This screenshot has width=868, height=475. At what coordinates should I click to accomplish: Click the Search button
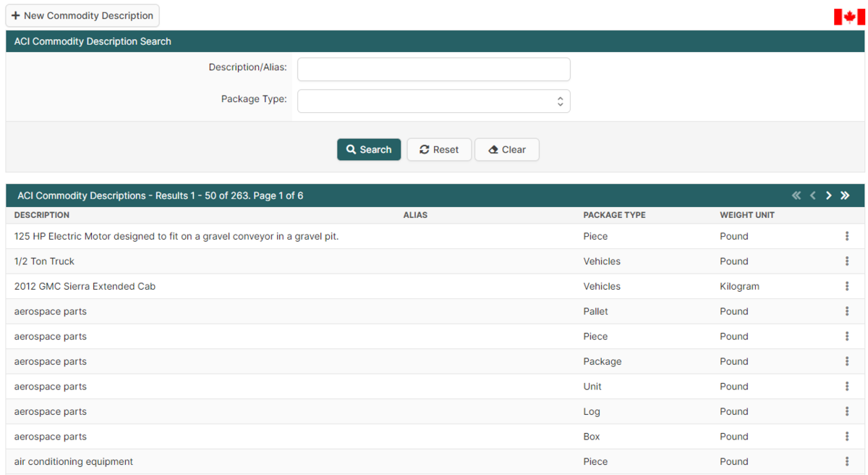(x=369, y=149)
